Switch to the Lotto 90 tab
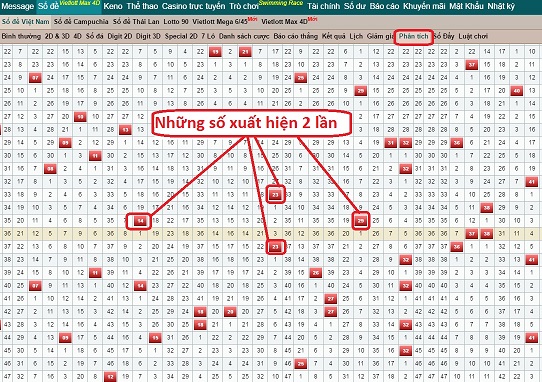 point(176,21)
